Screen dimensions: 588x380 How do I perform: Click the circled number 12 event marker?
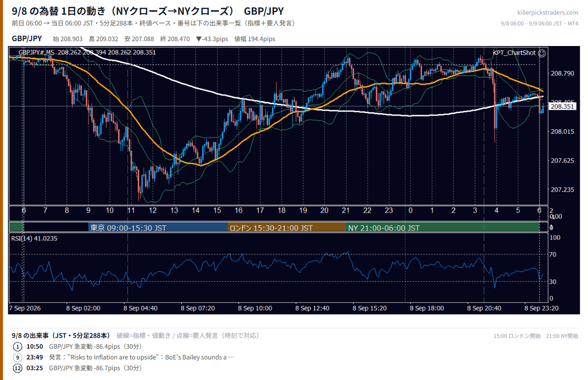(x=18, y=368)
